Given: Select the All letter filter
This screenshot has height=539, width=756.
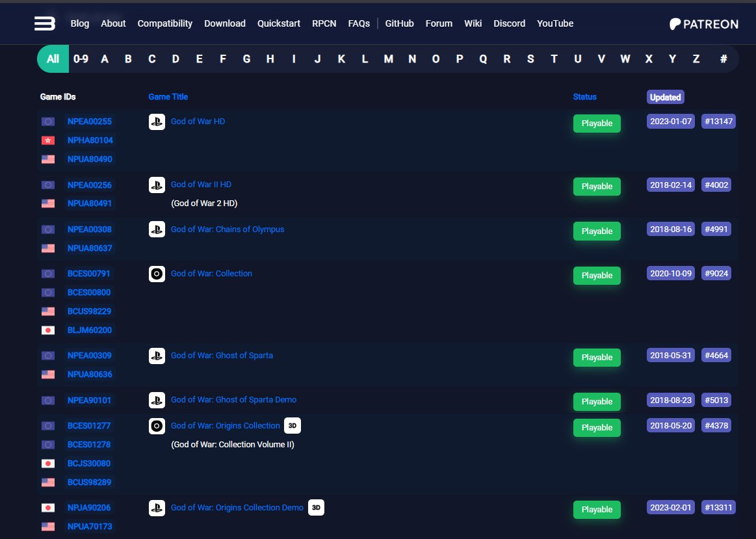Looking at the screenshot, I should [x=53, y=59].
